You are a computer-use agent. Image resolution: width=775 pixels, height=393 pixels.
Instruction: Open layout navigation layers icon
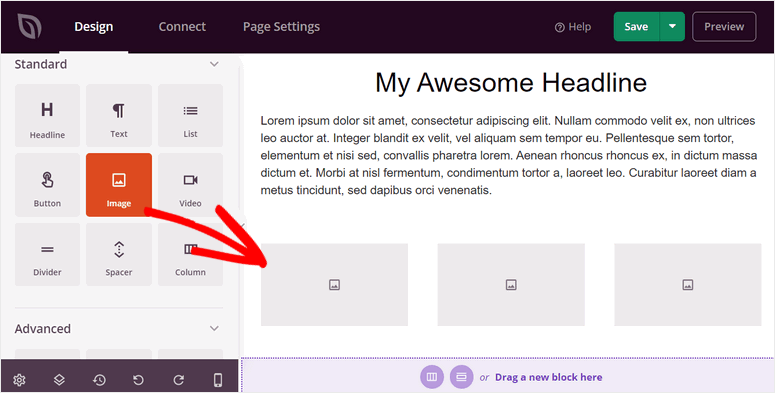click(x=59, y=380)
